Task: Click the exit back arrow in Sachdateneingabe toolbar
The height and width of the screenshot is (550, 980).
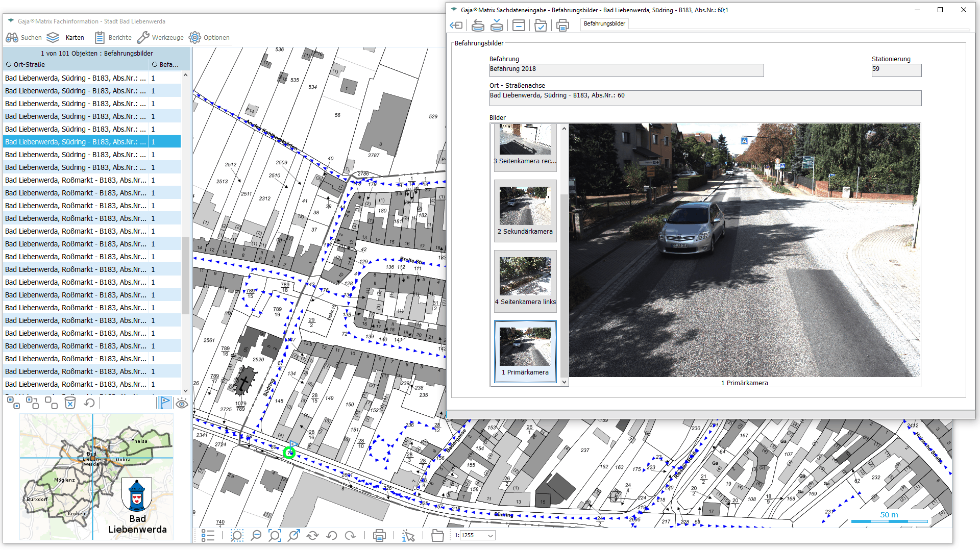Action: pos(456,25)
